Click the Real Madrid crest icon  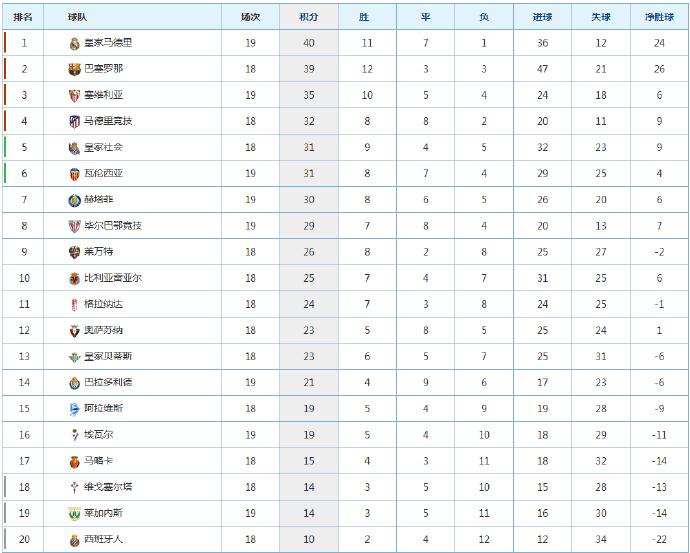(74, 43)
